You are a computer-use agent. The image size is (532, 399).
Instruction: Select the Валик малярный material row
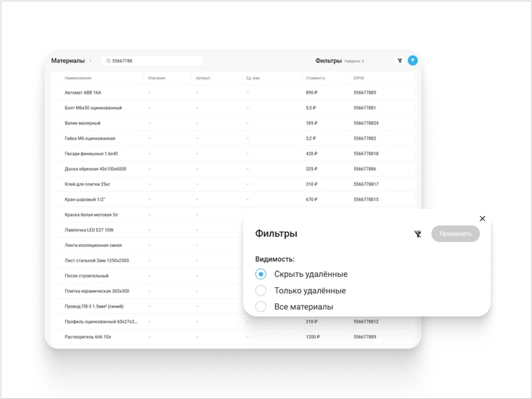click(x=82, y=123)
